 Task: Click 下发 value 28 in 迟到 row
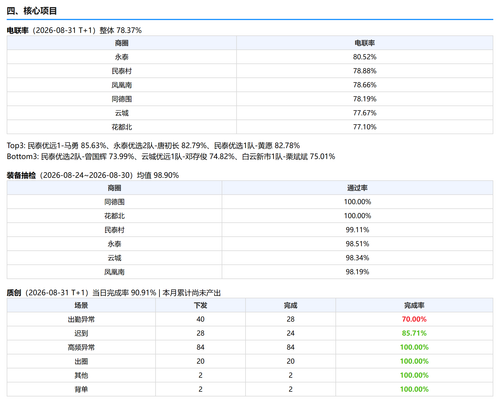(200, 333)
